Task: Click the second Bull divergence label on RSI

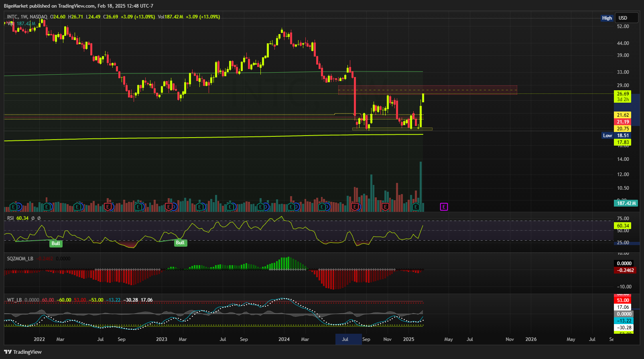Action: click(180, 242)
